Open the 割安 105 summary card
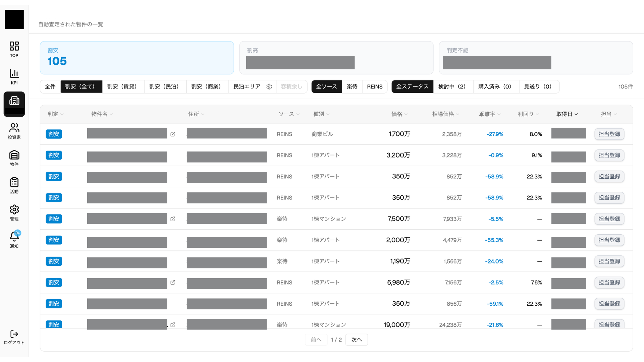Image resolution: width=644 pixels, height=362 pixels. click(x=137, y=58)
